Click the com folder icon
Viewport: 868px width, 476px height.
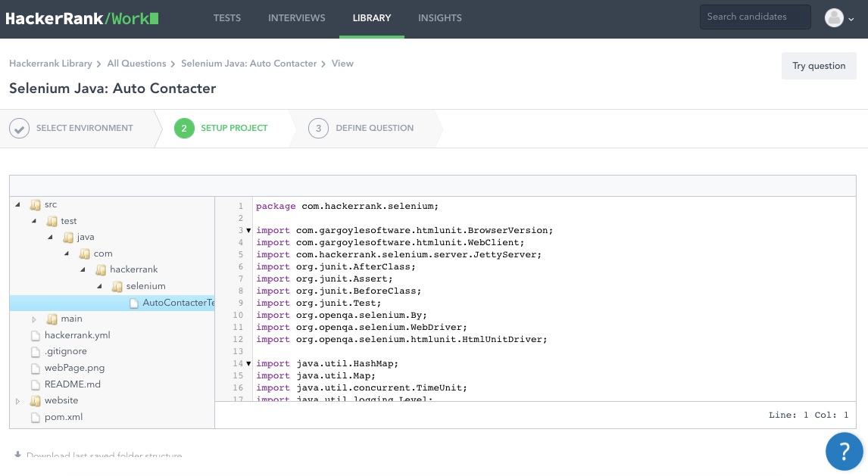point(84,254)
